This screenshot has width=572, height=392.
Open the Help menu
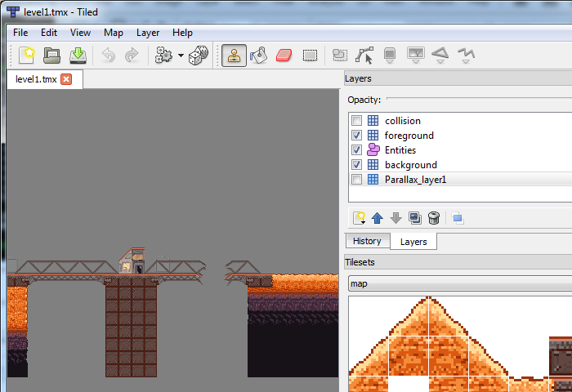pos(182,33)
